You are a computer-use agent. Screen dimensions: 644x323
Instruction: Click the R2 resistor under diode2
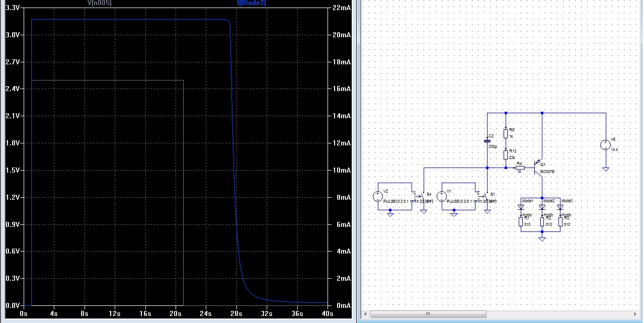[542, 222]
